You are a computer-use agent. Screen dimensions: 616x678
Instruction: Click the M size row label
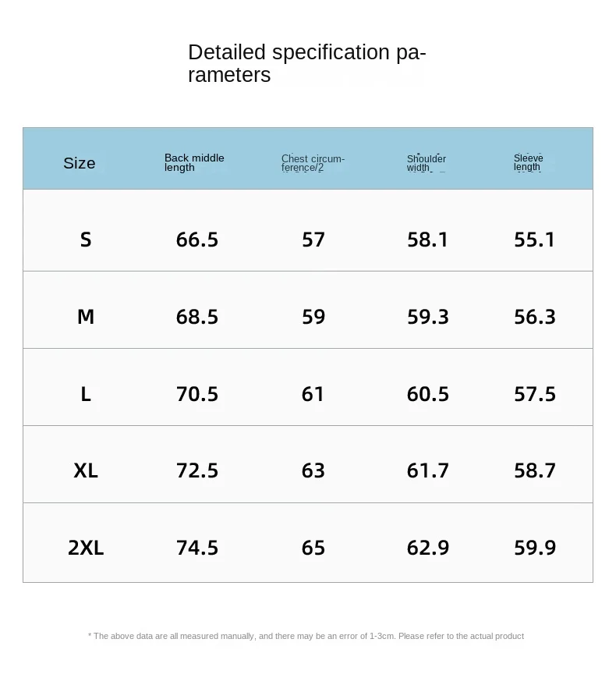pos(86,317)
